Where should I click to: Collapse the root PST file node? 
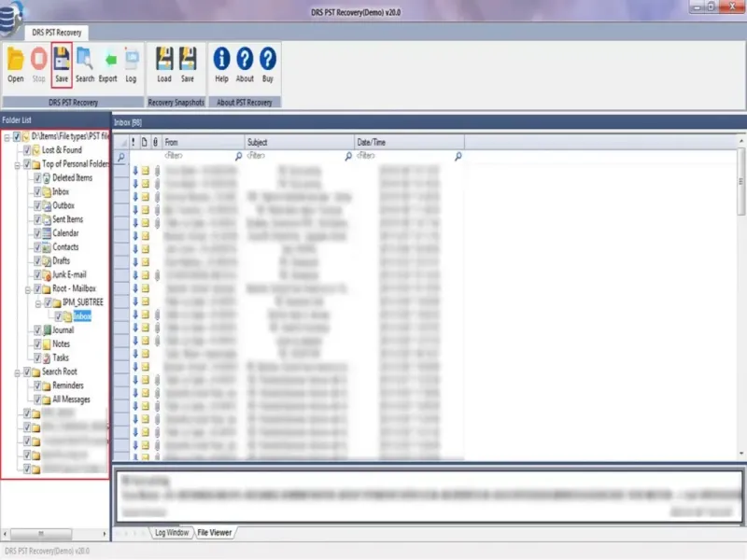pos(7,137)
